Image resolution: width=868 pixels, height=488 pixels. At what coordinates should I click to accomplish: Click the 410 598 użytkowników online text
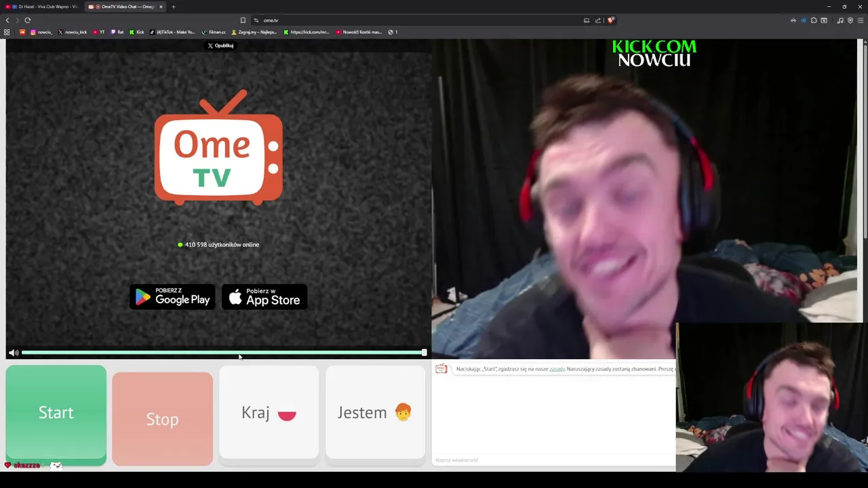pyautogui.click(x=222, y=245)
